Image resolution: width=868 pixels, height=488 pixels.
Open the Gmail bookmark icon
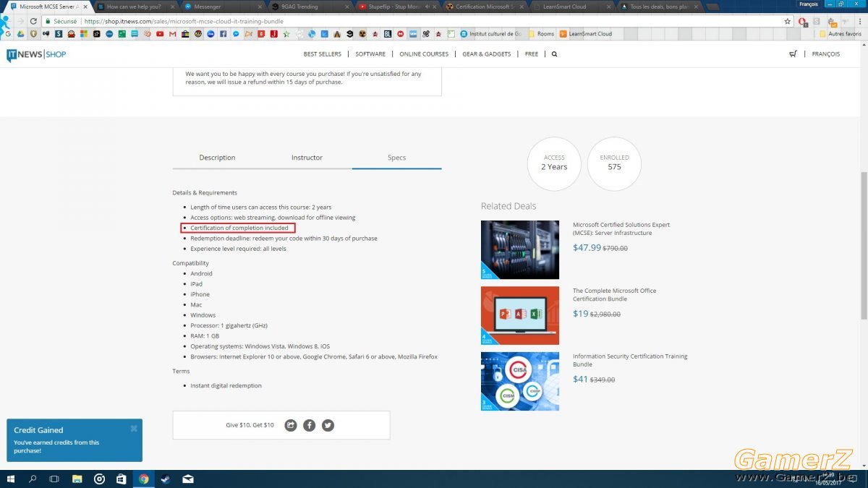171,33
